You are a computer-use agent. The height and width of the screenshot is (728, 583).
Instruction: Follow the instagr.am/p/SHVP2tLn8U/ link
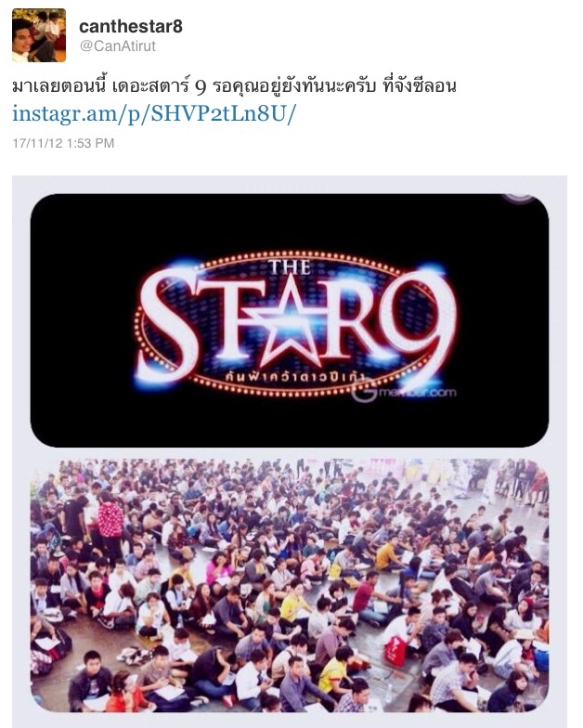click(x=154, y=113)
